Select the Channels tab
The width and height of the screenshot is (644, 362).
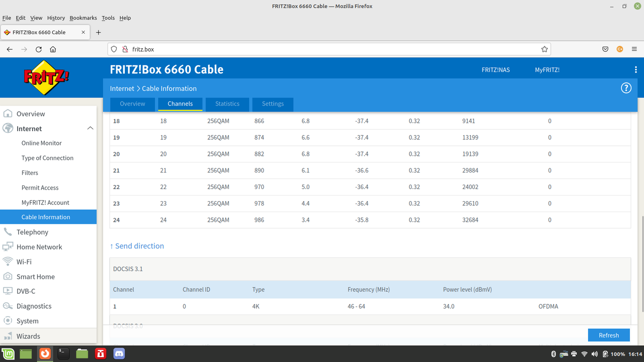pos(180,104)
